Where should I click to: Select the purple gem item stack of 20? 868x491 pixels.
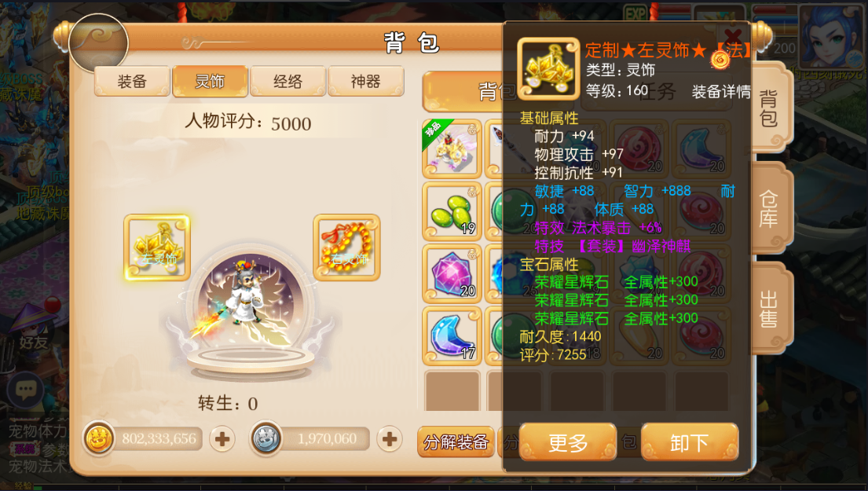(x=452, y=273)
